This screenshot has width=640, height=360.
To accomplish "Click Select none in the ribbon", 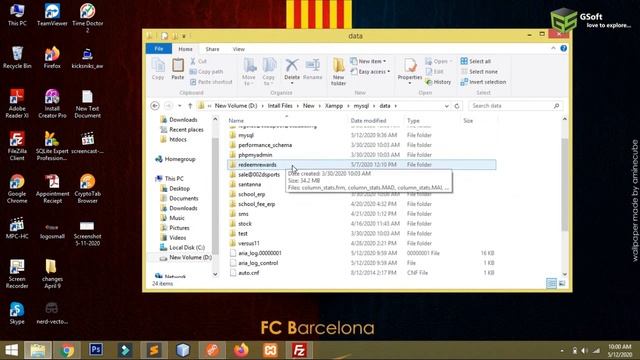I will (480, 71).
